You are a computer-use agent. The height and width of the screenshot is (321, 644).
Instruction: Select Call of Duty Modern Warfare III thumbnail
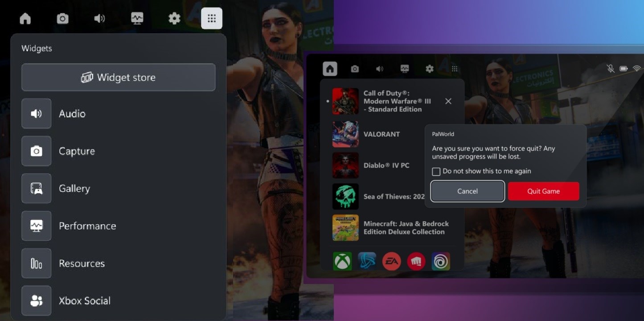click(345, 101)
